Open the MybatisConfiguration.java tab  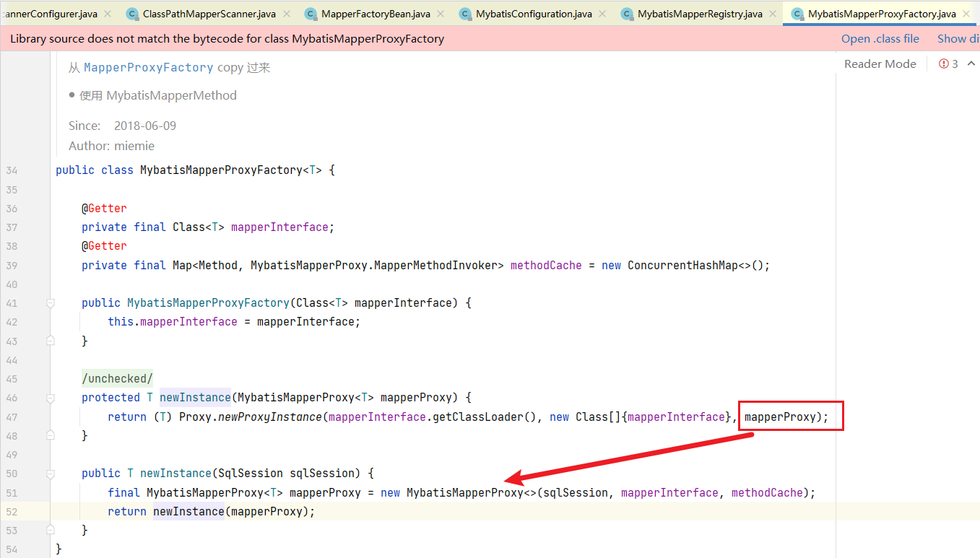pyautogui.click(x=534, y=14)
